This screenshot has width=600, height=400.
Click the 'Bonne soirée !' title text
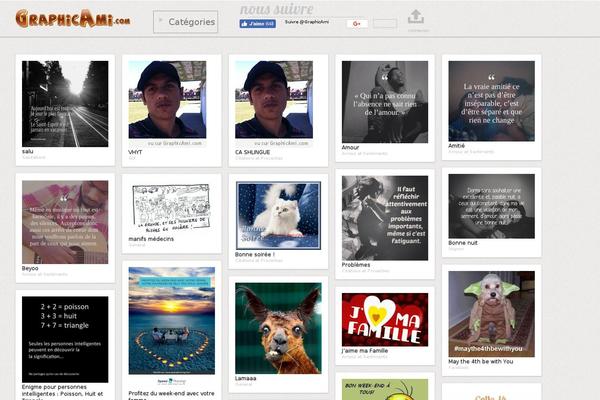coord(255,255)
